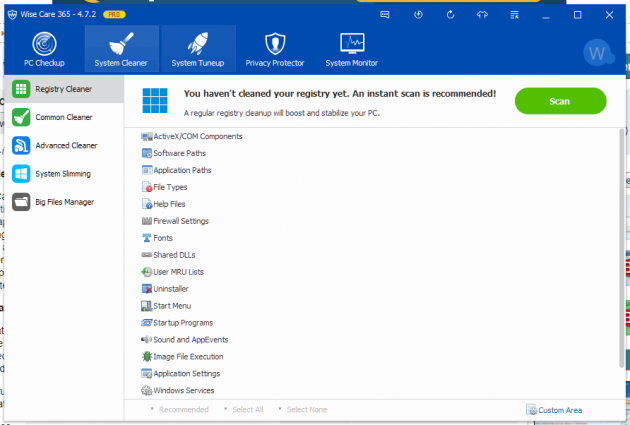Click the feedback message icon in title bar
The width and height of the screenshot is (630, 425).
(x=386, y=15)
